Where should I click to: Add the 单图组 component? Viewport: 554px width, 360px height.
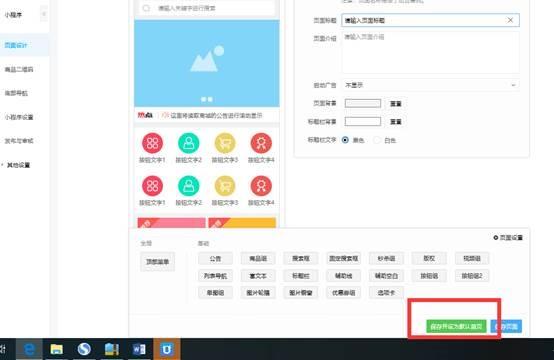[215, 293]
